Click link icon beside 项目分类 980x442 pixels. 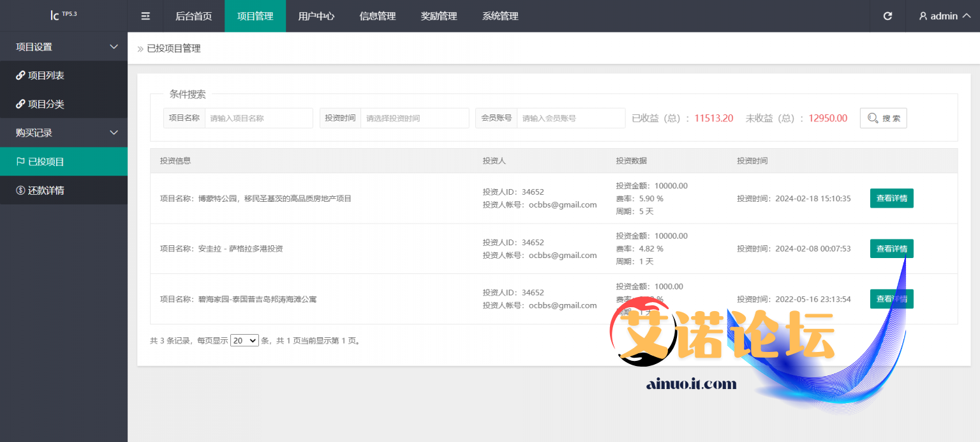click(x=20, y=104)
